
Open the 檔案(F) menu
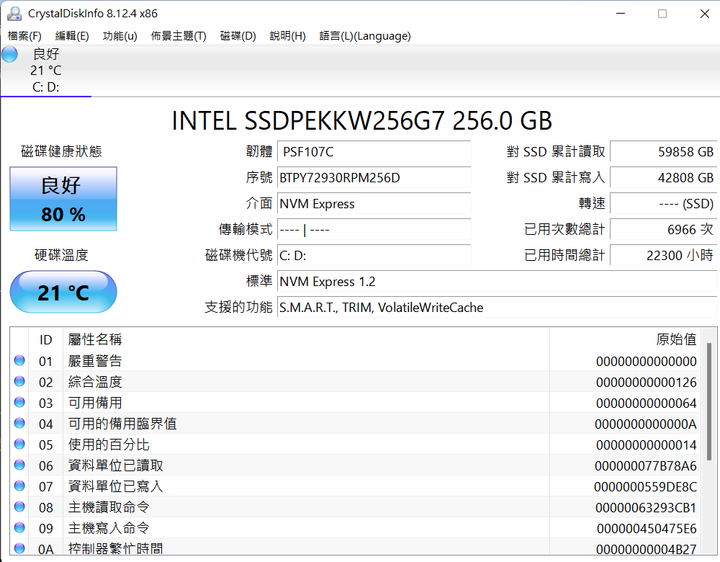pyautogui.click(x=24, y=36)
